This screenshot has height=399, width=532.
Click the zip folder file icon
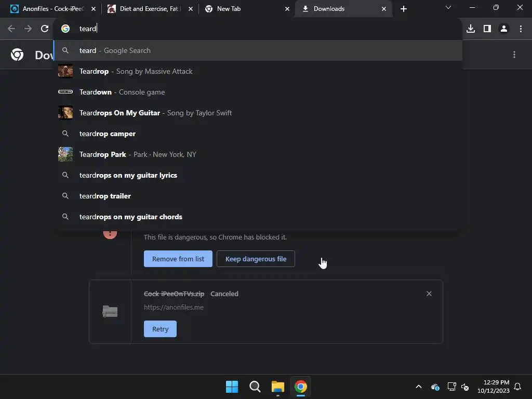[110, 312]
